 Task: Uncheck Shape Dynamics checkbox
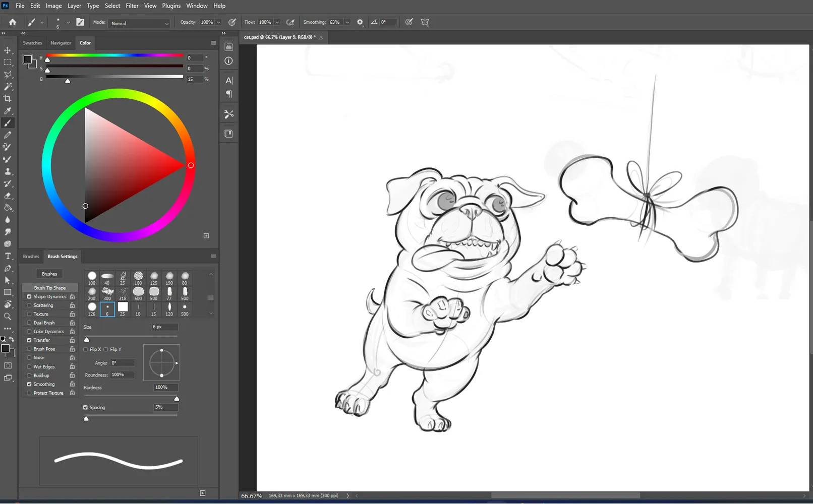[29, 297]
